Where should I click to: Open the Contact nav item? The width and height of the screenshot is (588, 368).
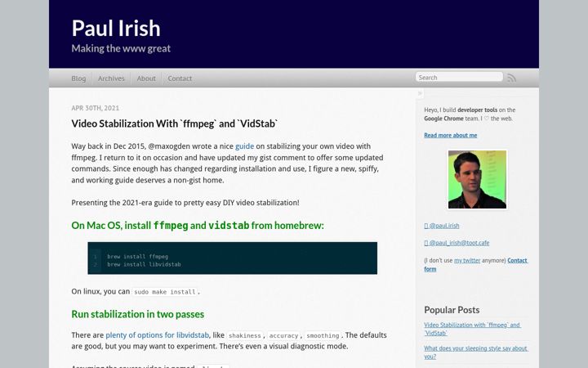180,79
